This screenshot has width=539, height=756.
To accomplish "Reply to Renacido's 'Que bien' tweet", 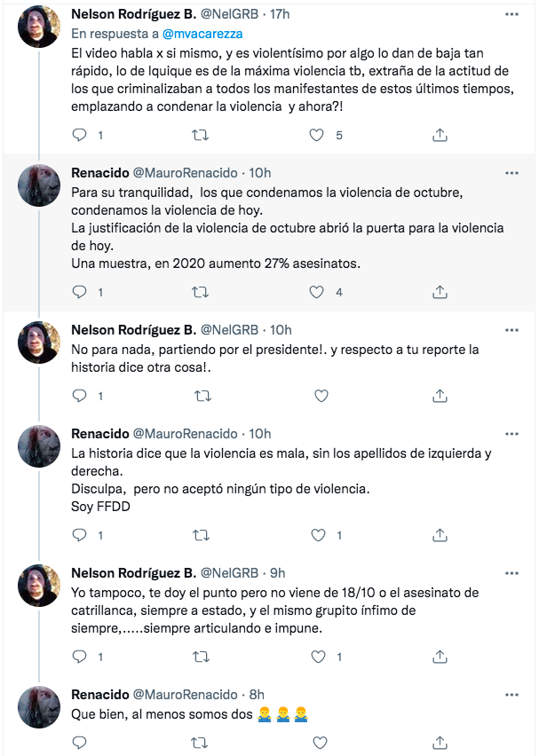I will [79, 743].
